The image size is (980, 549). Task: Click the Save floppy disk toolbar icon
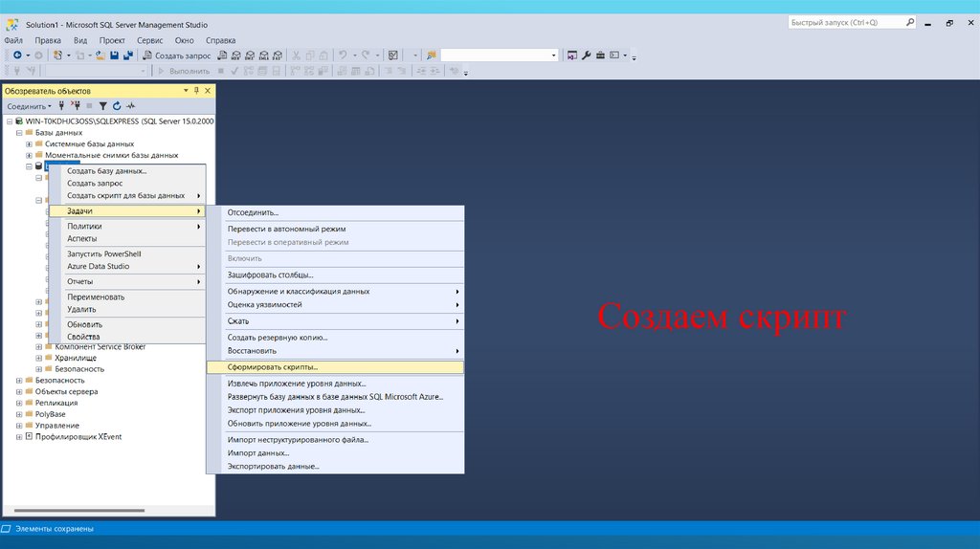click(x=114, y=55)
